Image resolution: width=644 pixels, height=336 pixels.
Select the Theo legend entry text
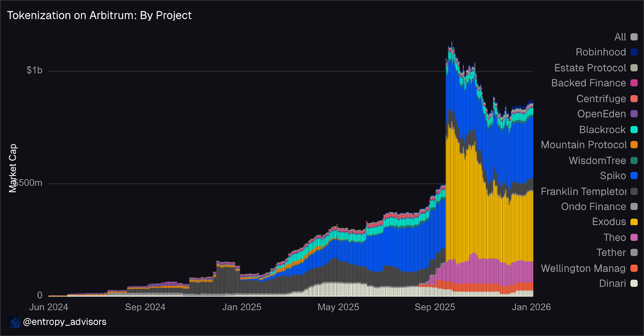pos(615,237)
